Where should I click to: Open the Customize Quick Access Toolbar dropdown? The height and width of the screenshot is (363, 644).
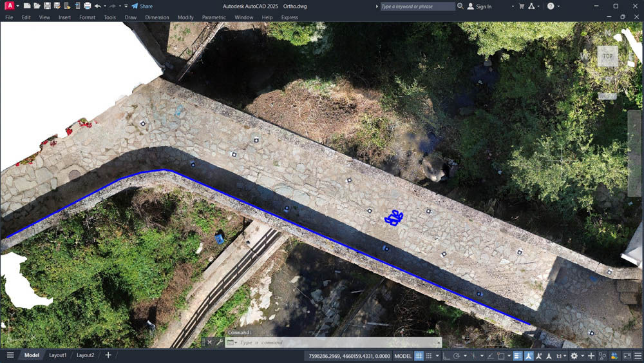tap(126, 6)
